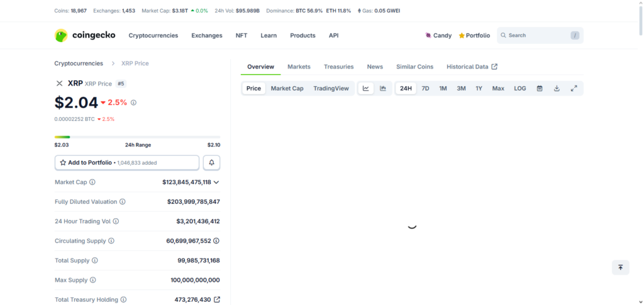The height and width of the screenshot is (305, 644).
Task: Click the scroll-to-top arrow button
Action: [x=620, y=267]
